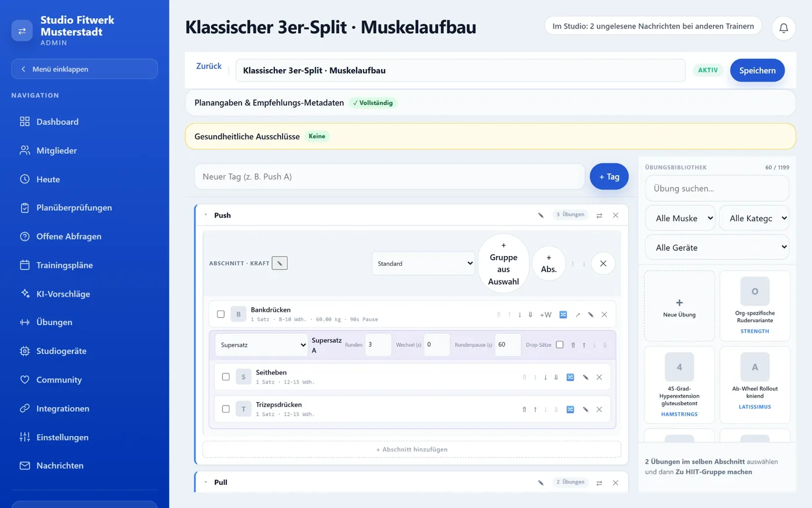Click the swap arrows icon on the Push day

coord(599,215)
